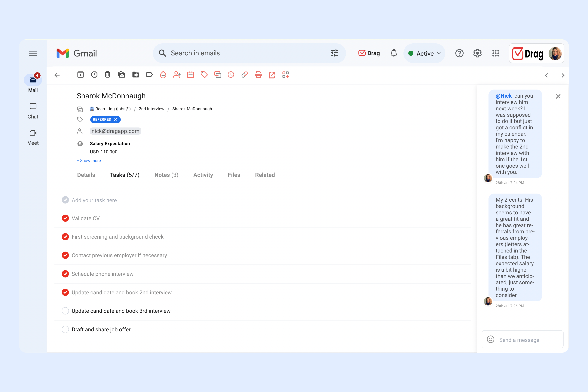The height and width of the screenshot is (392, 588).
Task: Check Update candidate and book 3rd interview
Action: (x=65, y=311)
